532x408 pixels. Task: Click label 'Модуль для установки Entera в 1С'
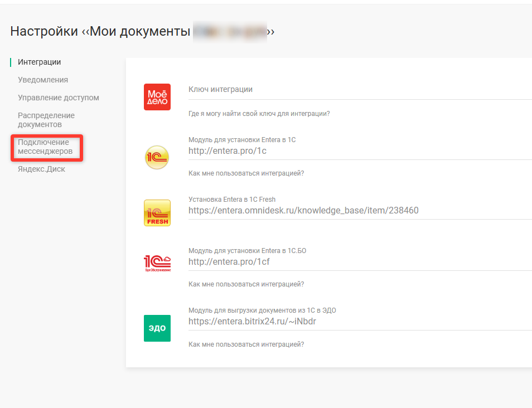[242, 140]
